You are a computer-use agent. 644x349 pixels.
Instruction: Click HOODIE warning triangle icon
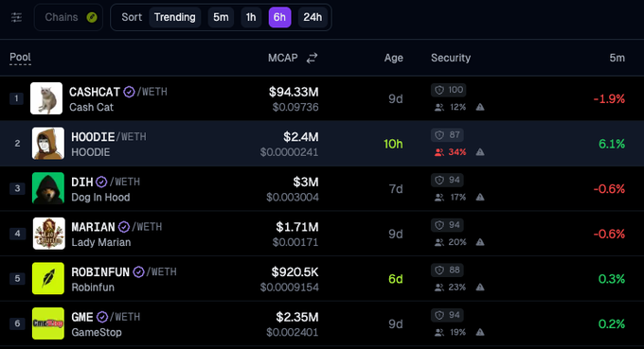480,152
